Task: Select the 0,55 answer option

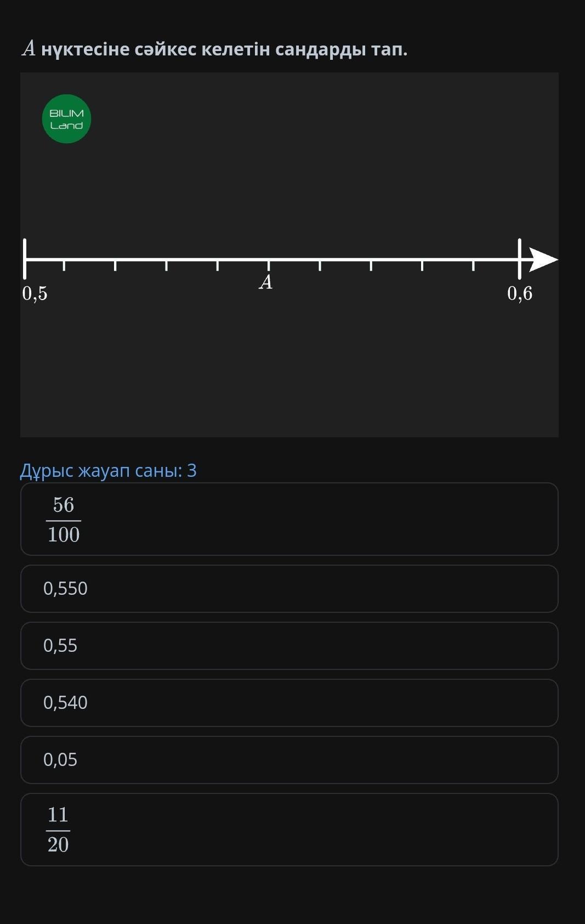Action: click(289, 646)
